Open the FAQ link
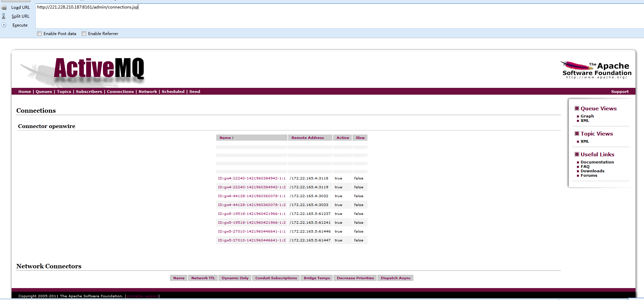644x300 pixels. pos(585,167)
